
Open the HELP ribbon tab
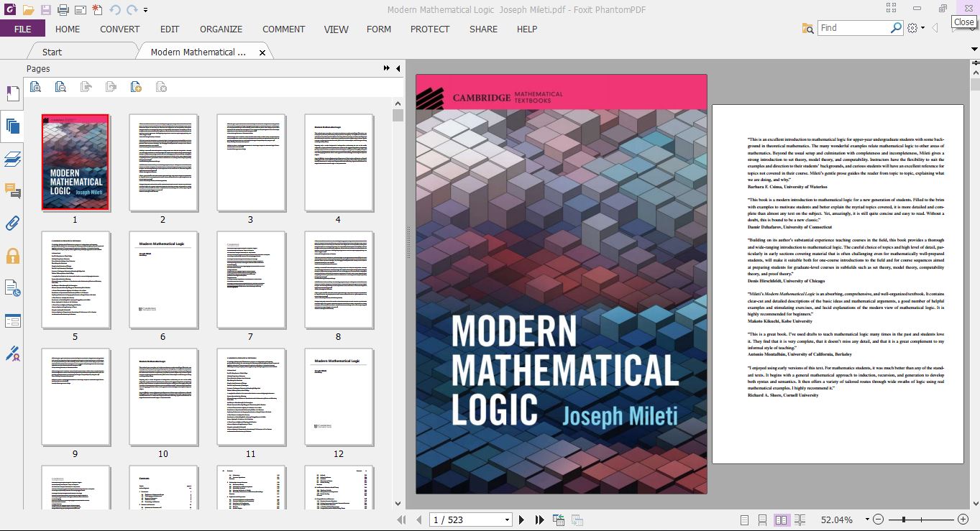527,29
